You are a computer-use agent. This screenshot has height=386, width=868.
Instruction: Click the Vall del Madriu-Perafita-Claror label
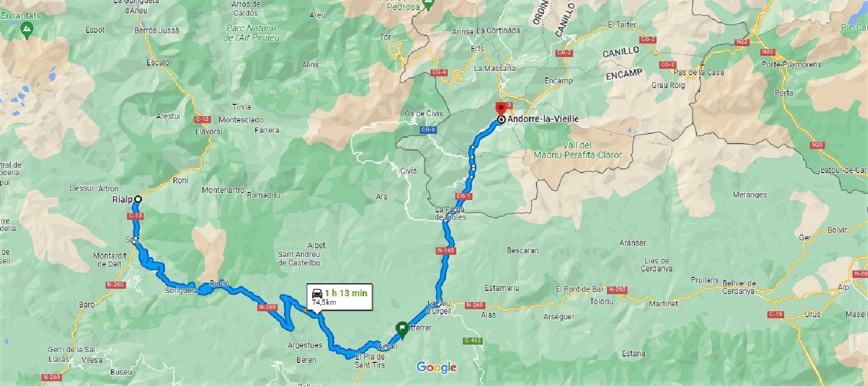(577, 150)
